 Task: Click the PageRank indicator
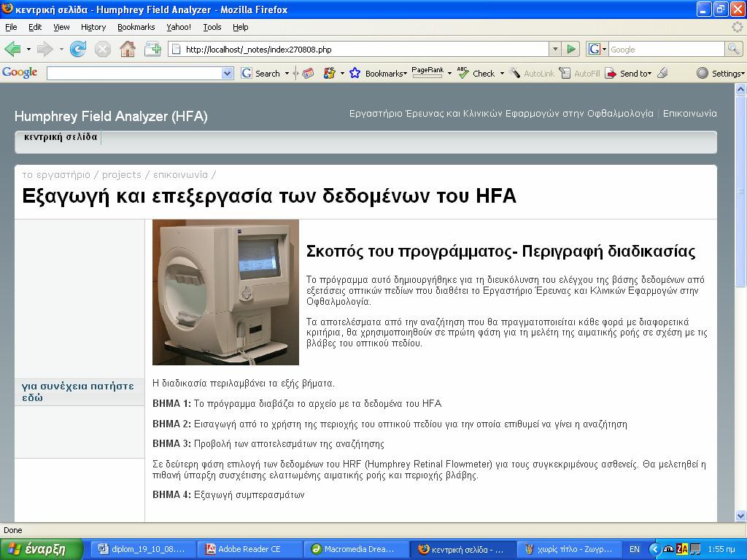coord(427,71)
